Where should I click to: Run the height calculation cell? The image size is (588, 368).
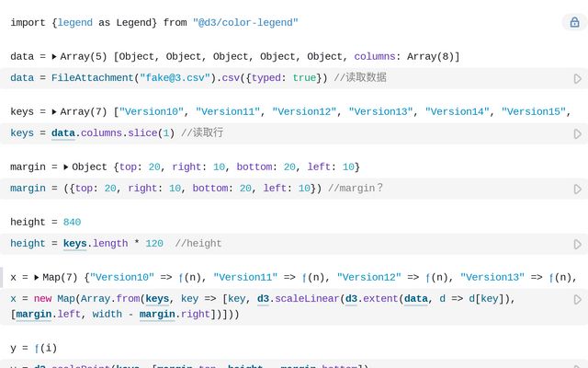coord(577,244)
